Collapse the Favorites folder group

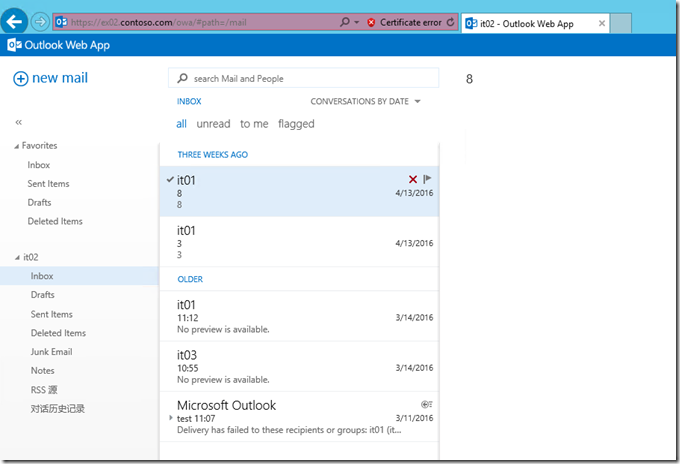[16, 146]
